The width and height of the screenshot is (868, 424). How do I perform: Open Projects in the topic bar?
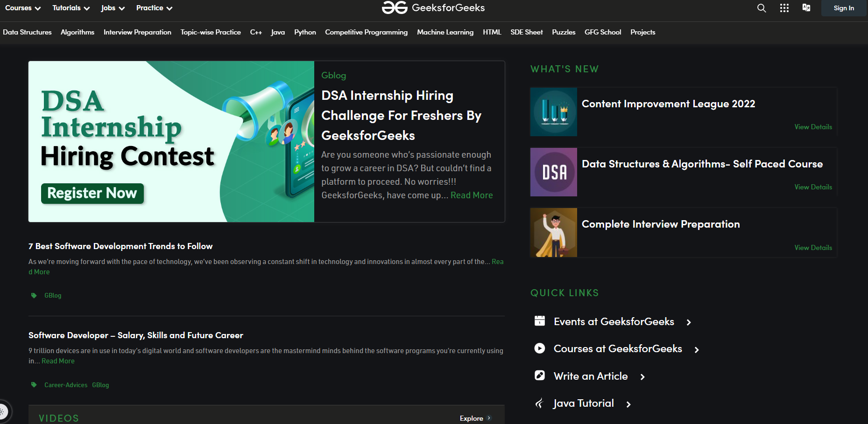[642, 32]
